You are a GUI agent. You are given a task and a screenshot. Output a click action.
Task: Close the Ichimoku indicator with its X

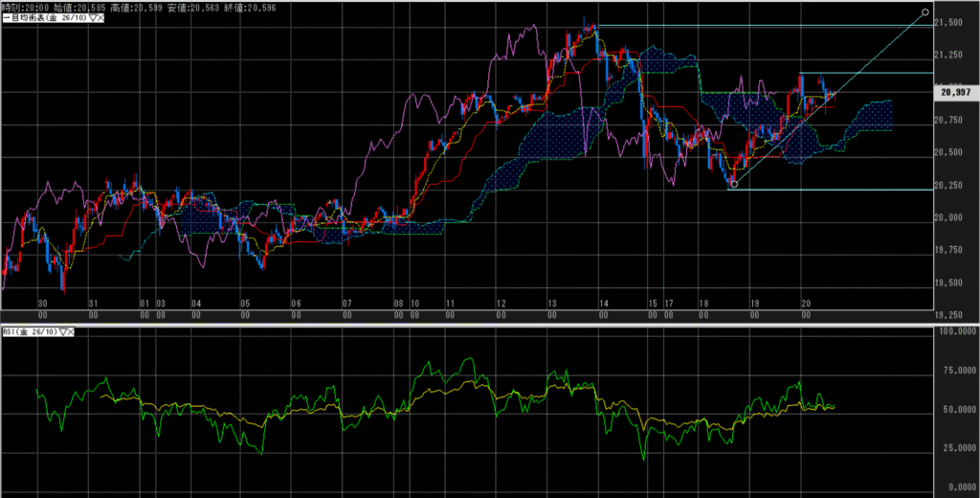point(100,17)
